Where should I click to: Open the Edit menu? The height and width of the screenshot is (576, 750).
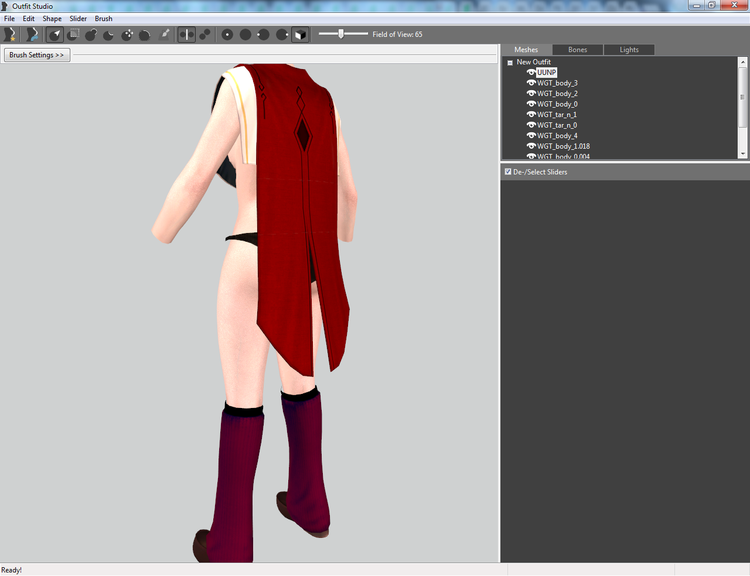pyautogui.click(x=29, y=19)
